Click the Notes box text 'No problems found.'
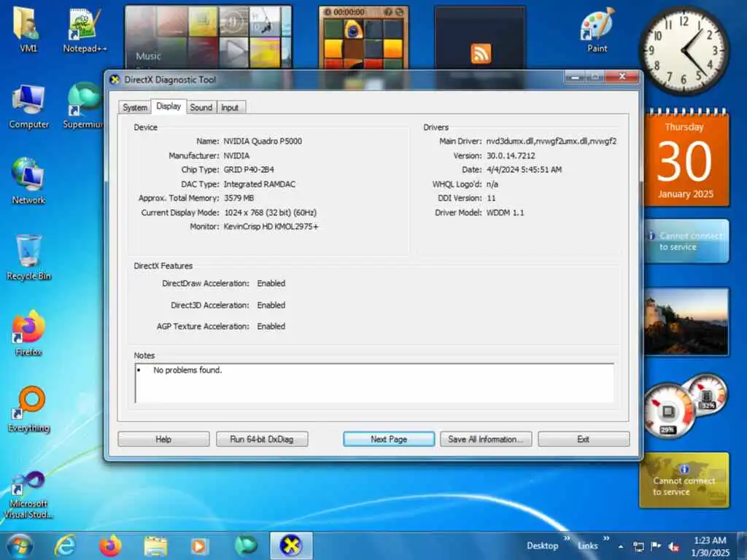Viewport: 747px width, 560px height. (x=187, y=370)
